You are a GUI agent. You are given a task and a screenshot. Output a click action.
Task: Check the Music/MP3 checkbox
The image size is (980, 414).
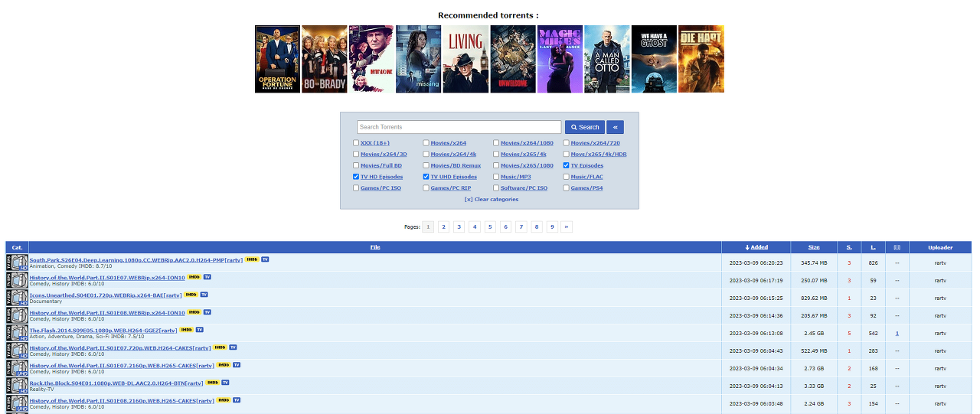[x=495, y=177]
